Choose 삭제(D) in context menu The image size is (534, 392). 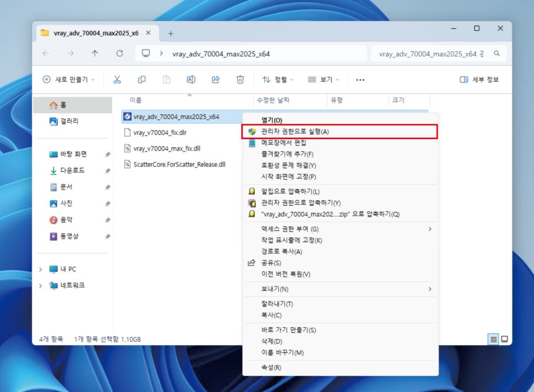pos(340,341)
